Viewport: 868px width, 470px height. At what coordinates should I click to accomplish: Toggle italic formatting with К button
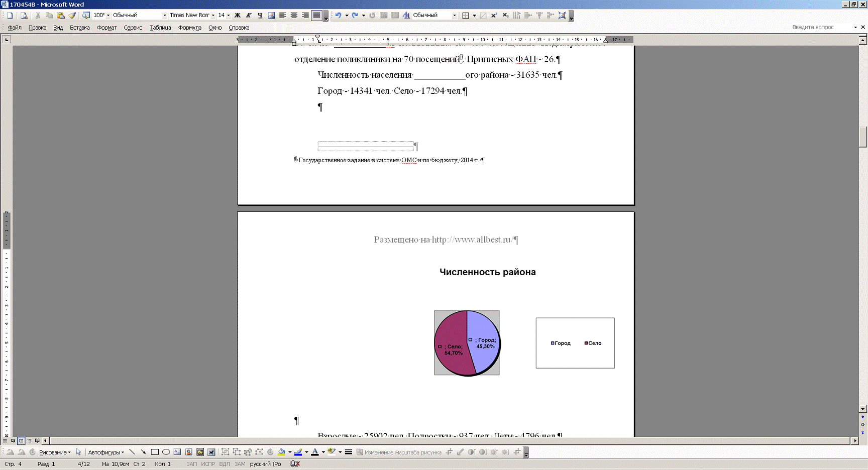click(x=249, y=16)
